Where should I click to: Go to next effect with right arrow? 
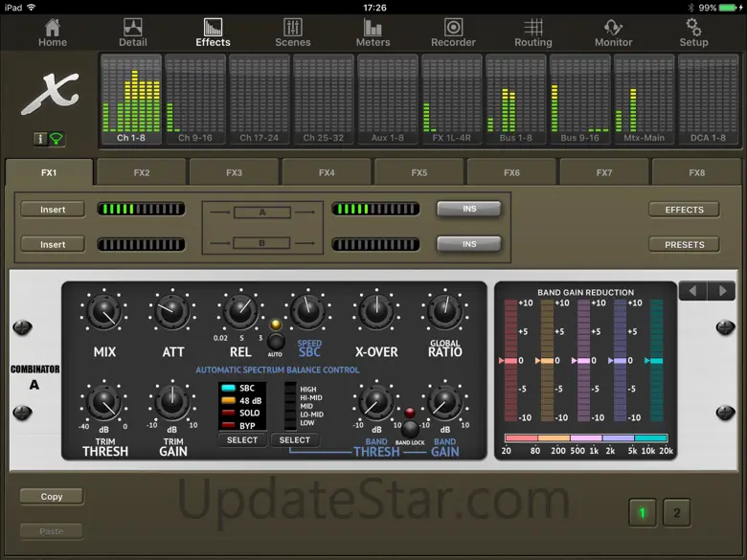[x=722, y=290]
